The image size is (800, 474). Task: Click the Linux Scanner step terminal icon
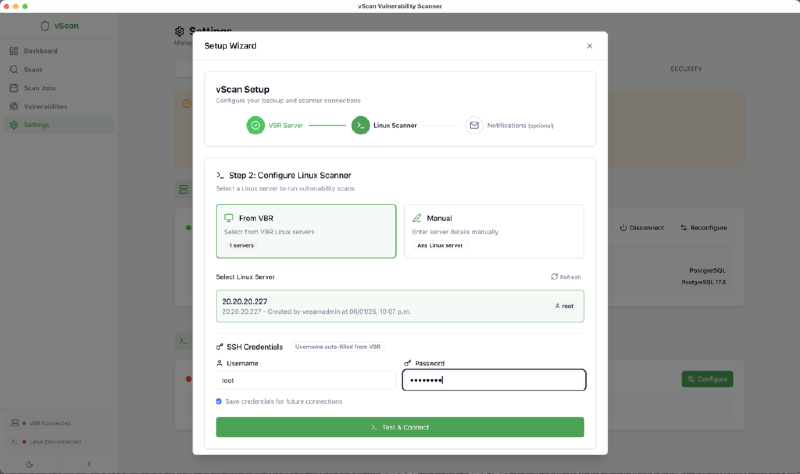coord(360,125)
